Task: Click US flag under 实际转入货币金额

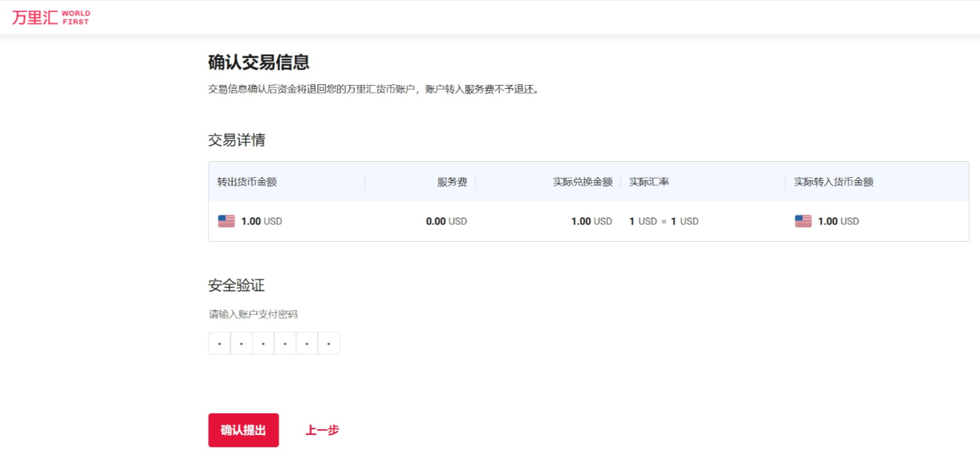Action: pos(803,221)
